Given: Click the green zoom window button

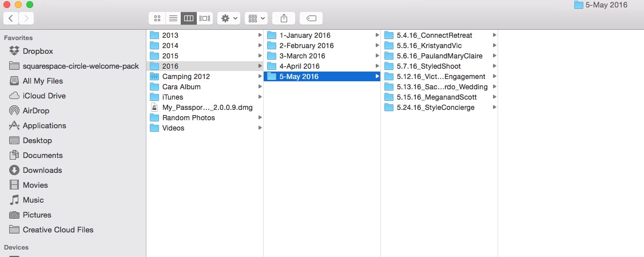Looking at the screenshot, I should click(30, 5).
